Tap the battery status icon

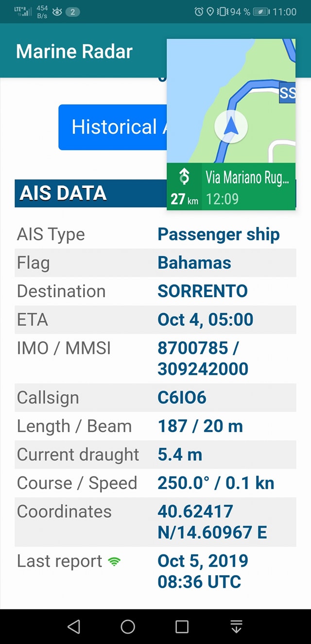click(x=261, y=12)
